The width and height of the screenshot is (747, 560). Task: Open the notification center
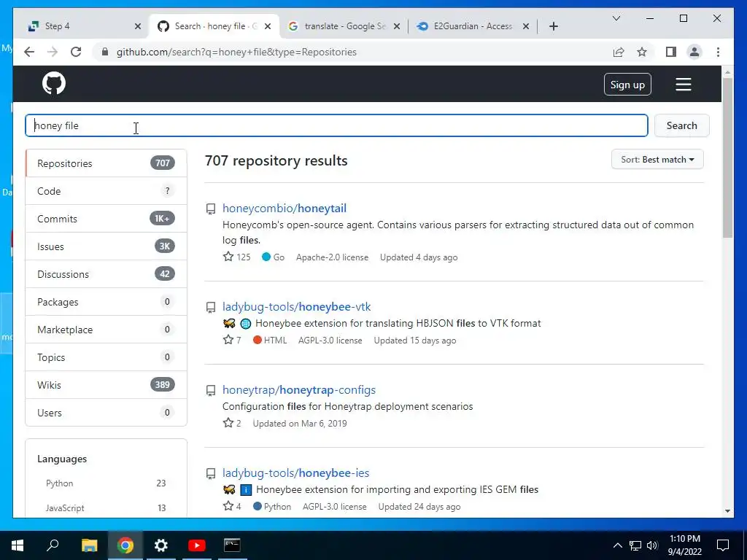(x=723, y=545)
